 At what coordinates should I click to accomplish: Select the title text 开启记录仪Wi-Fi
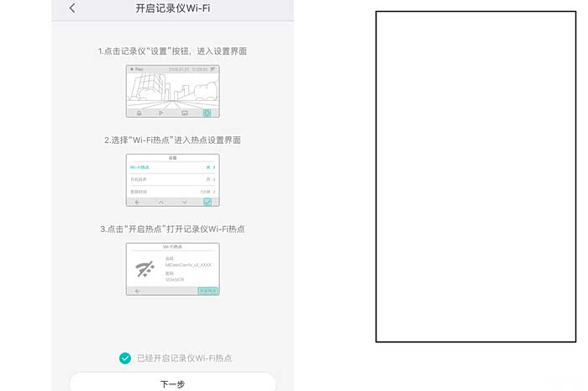point(173,8)
